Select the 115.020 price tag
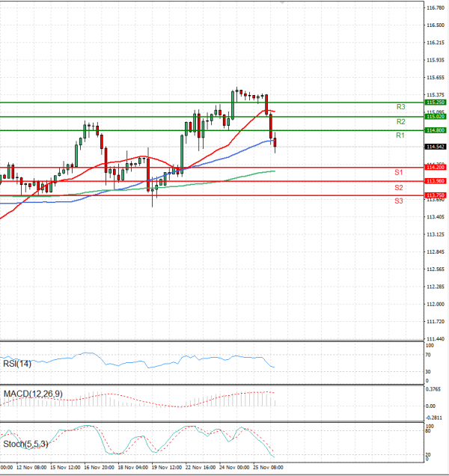449x476 pixels. [x=436, y=117]
